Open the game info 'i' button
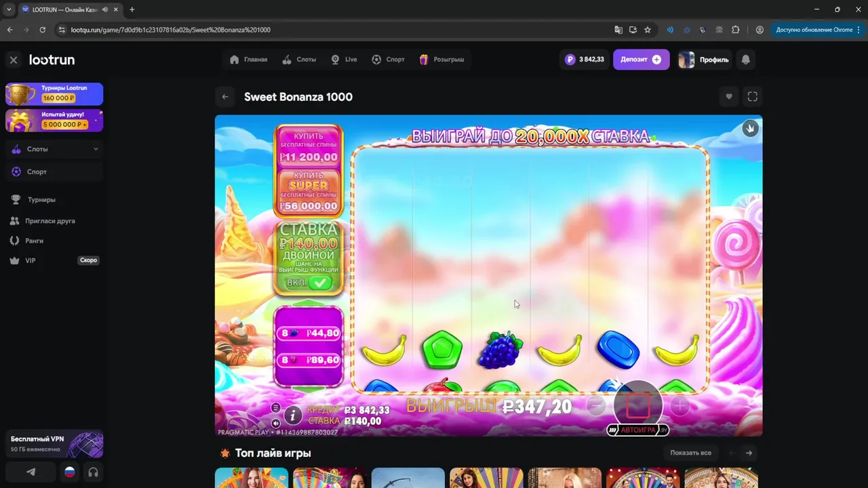Viewport: 868px width, 488px height. point(292,415)
